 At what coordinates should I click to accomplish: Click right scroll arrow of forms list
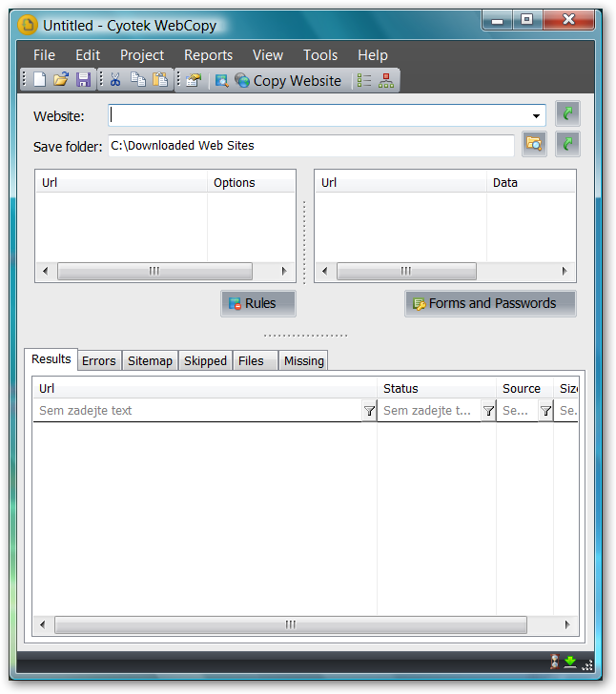[x=565, y=271]
